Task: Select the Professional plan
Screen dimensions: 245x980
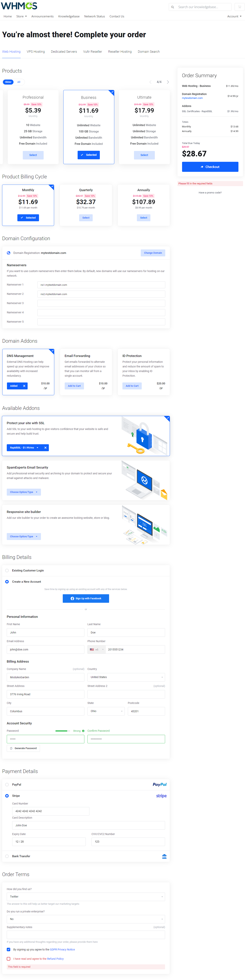Action: 33,155
